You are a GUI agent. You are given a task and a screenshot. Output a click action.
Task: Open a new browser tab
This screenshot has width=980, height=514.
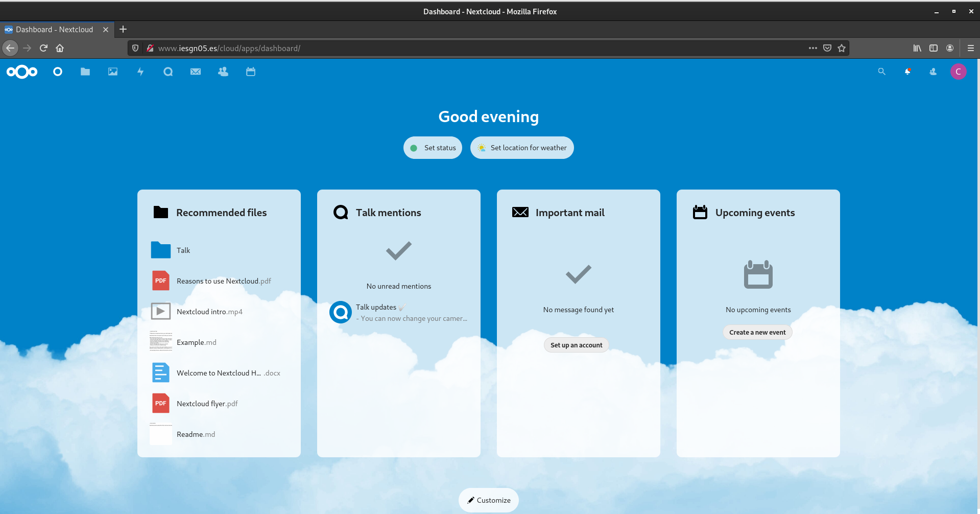[x=123, y=30]
